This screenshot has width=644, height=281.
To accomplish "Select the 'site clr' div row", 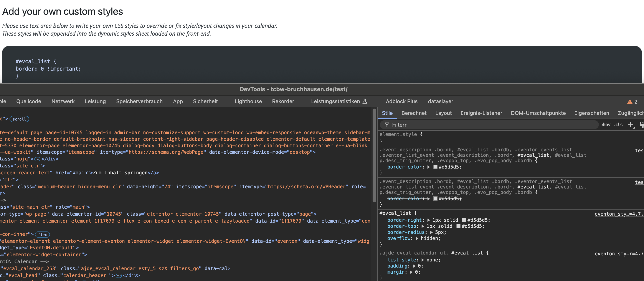I will coord(23,166).
